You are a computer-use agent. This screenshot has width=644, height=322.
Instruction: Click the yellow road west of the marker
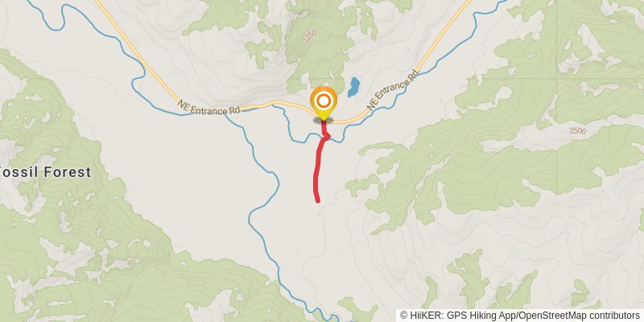tap(267, 104)
